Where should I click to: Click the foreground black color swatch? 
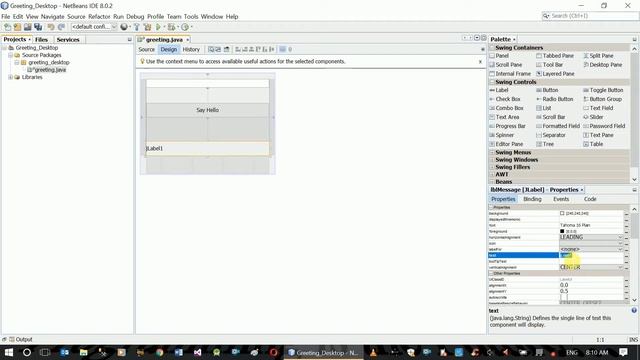click(x=562, y=231)
